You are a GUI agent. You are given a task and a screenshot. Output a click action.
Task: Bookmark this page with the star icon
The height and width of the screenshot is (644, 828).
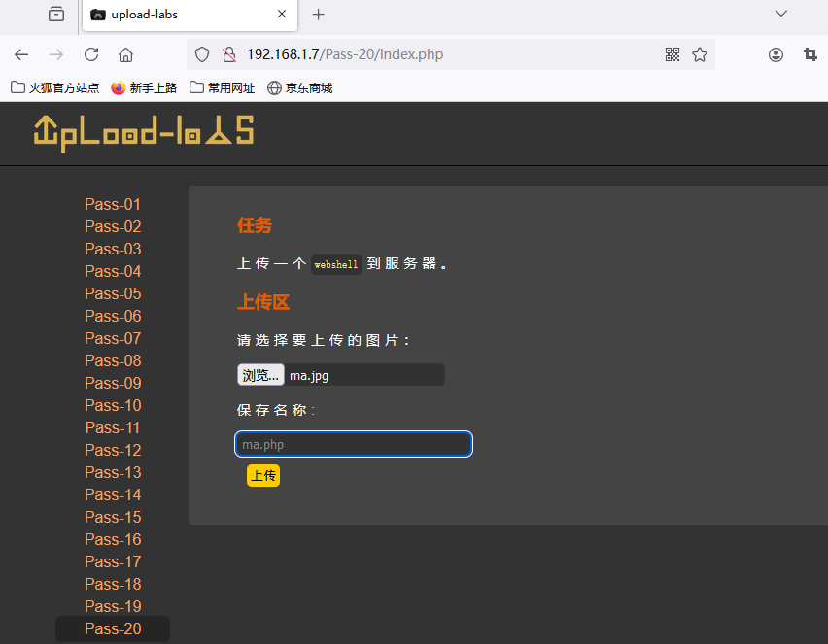700,54
